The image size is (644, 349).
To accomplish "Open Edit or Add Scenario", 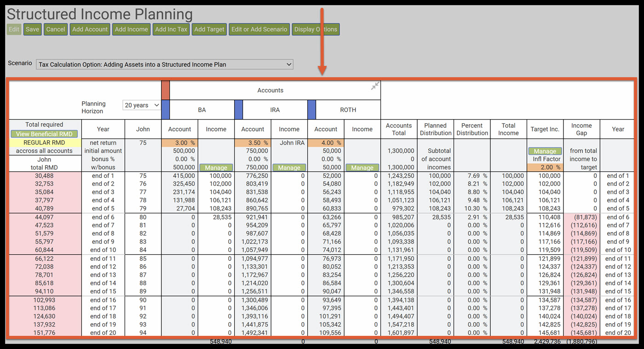I will click(x=259, y=29).
